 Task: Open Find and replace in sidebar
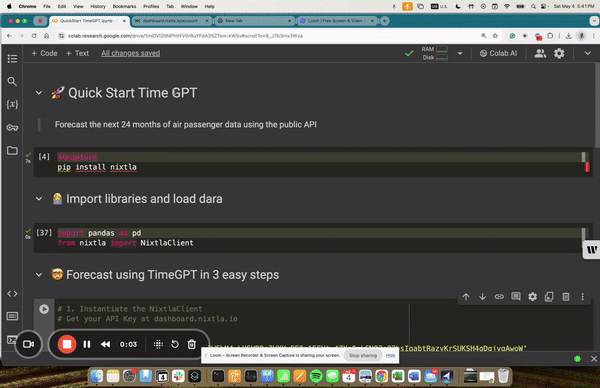(x=12, y=81)
